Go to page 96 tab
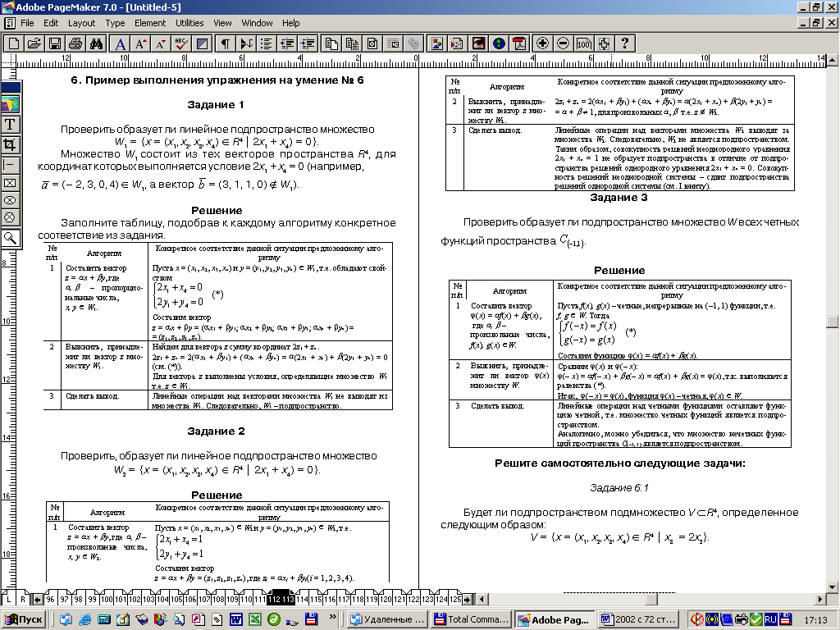 click(50, 599)
